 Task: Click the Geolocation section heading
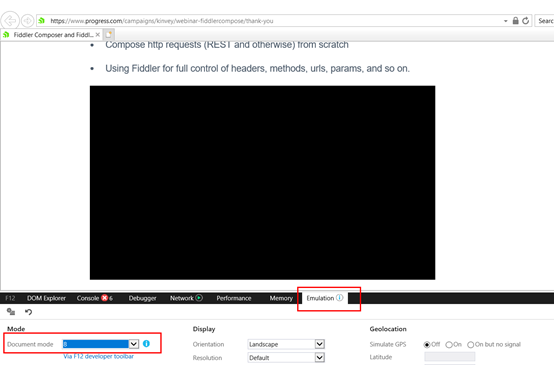point(388,329)
